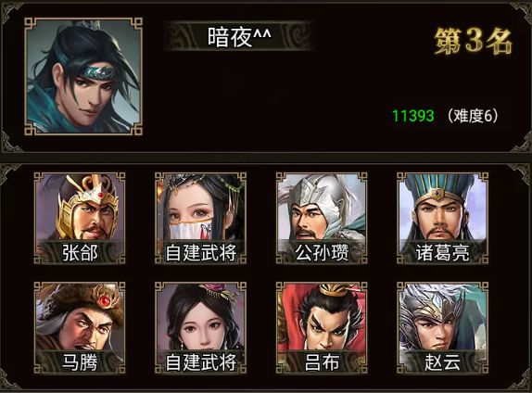The image size is (532, 393).
Task: Select the 吕布 name caption
Action: coord(322,362)
